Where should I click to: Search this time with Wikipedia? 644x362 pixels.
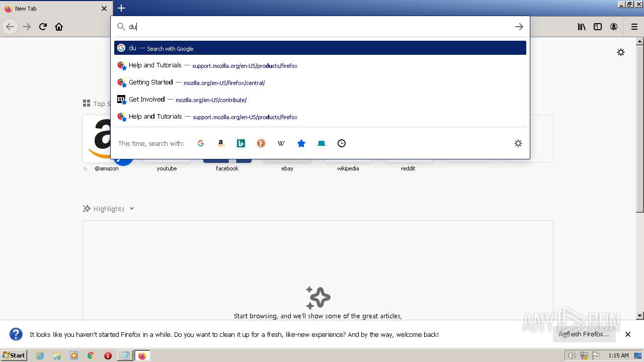coord(281,143)
